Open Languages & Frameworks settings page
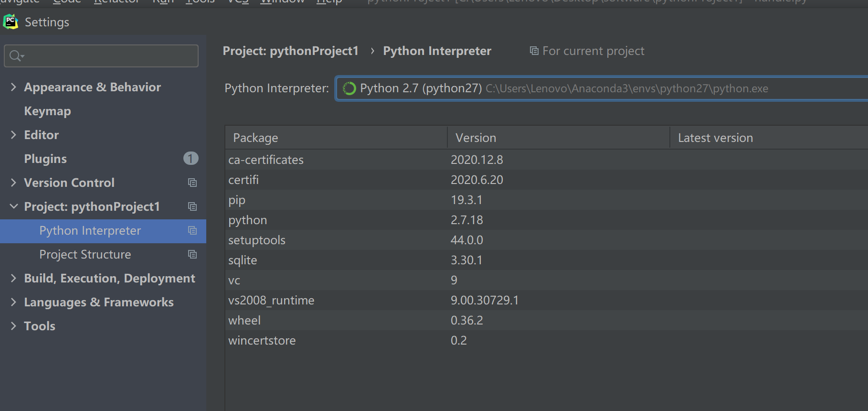The height and width of the screenshot is (411, 868). click(x=99, y=302)
